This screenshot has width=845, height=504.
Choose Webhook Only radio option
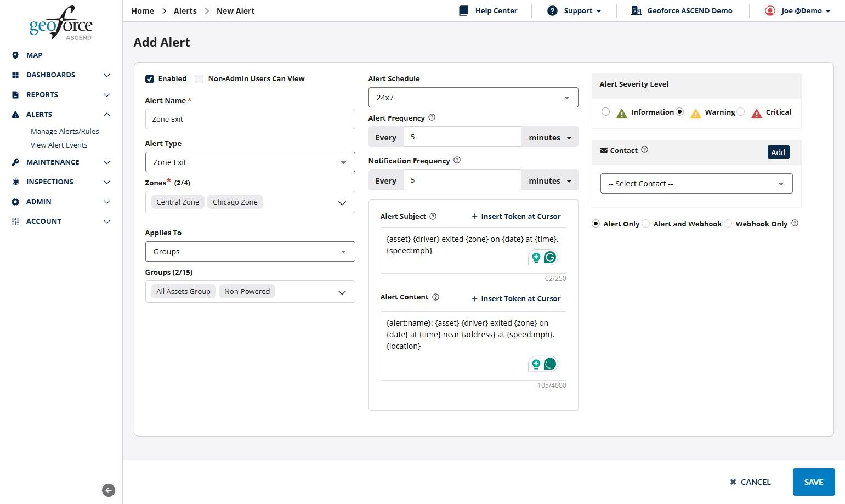pos(728,224)
